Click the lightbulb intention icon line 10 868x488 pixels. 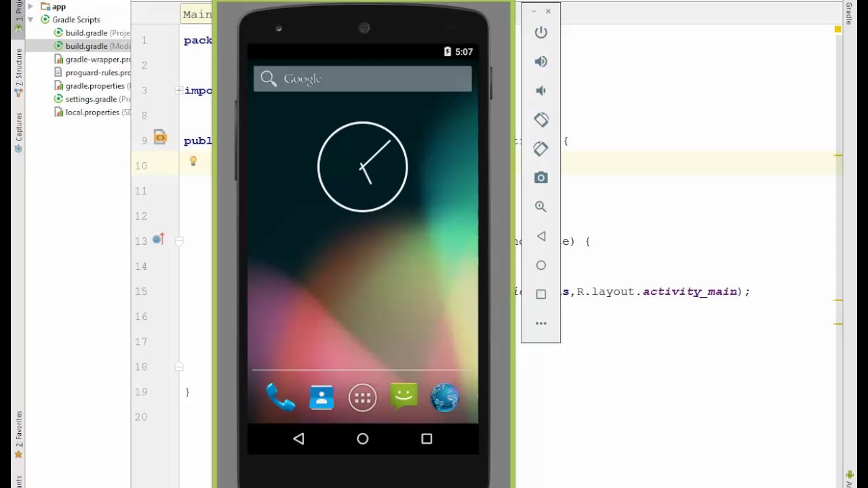point(193,161)
